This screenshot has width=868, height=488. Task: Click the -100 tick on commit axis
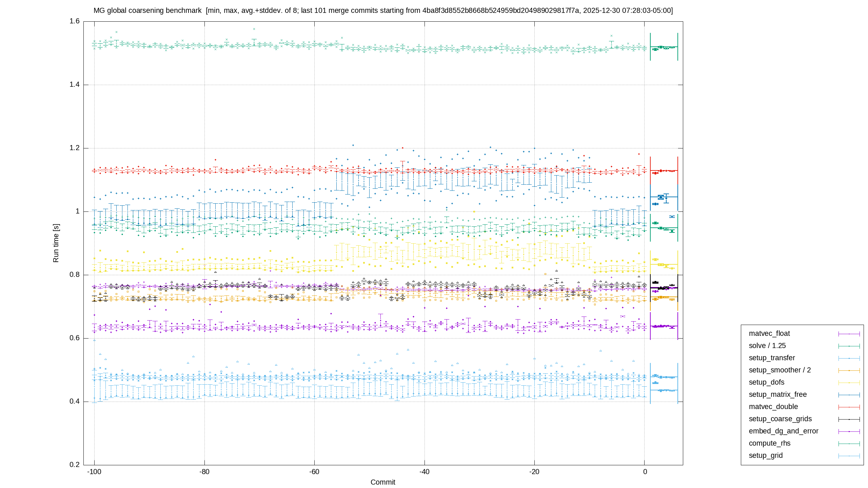coord(94,472)
